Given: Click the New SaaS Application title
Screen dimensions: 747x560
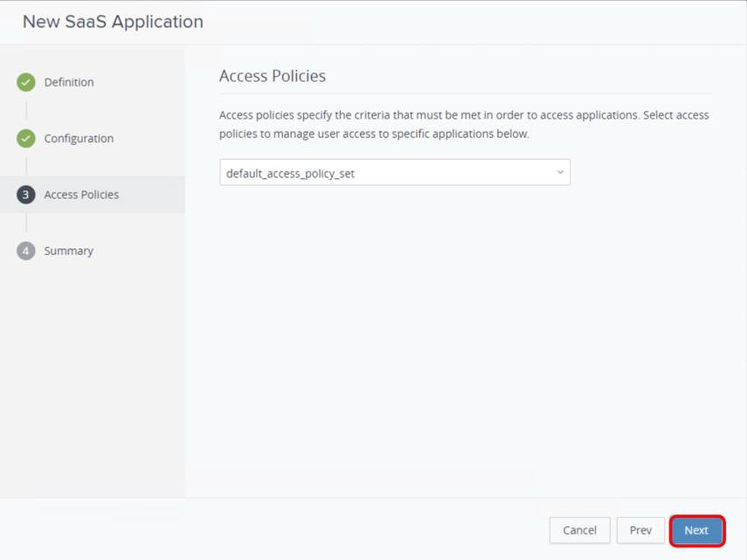Looking at the screenshot, I should point(113,22).
